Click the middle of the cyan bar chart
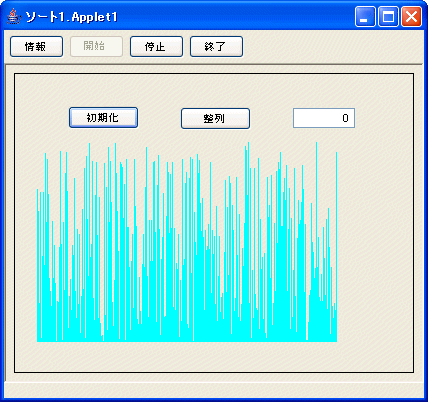Viewport: 428px width, 402px height. coord(187,242)
